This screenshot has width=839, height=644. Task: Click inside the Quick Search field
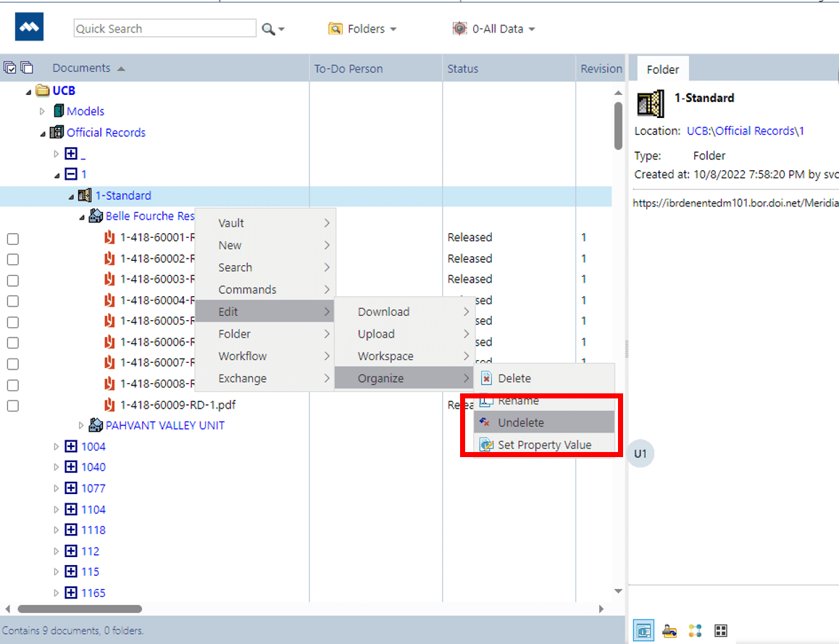pos(163,28)
